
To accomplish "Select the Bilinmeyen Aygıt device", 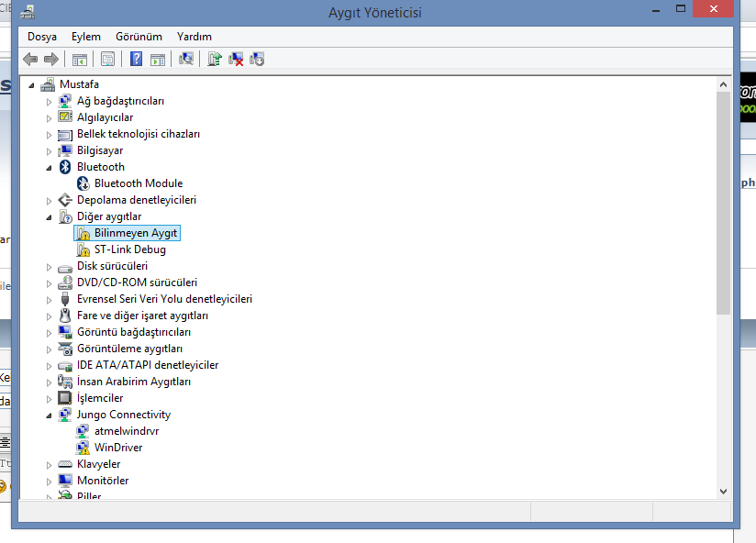I will pyautogui.click(x=136, y=233).
